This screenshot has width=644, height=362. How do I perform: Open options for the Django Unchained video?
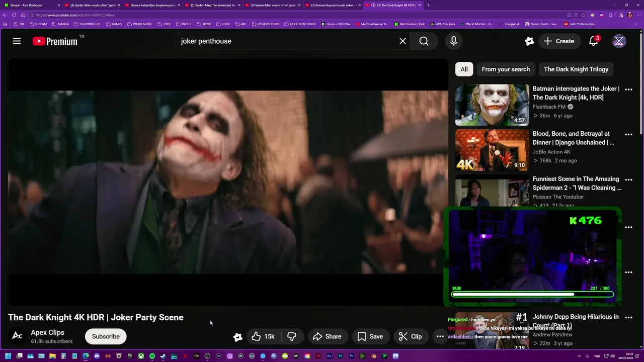pyautogui.click(x=628, y=135)
